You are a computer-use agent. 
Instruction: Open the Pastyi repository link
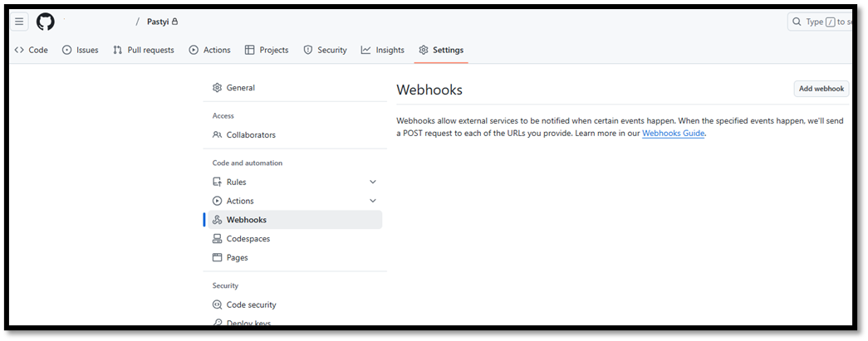tap(159, 22)
